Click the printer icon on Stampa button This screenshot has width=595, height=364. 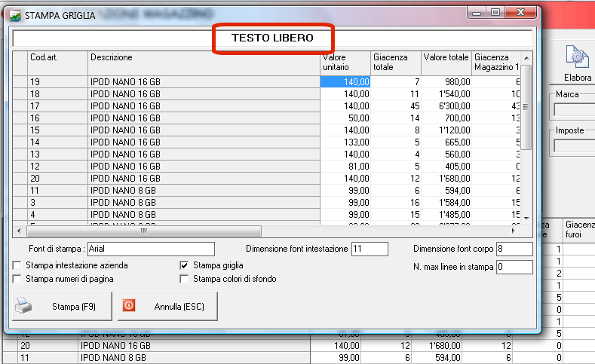click(23, 306)
